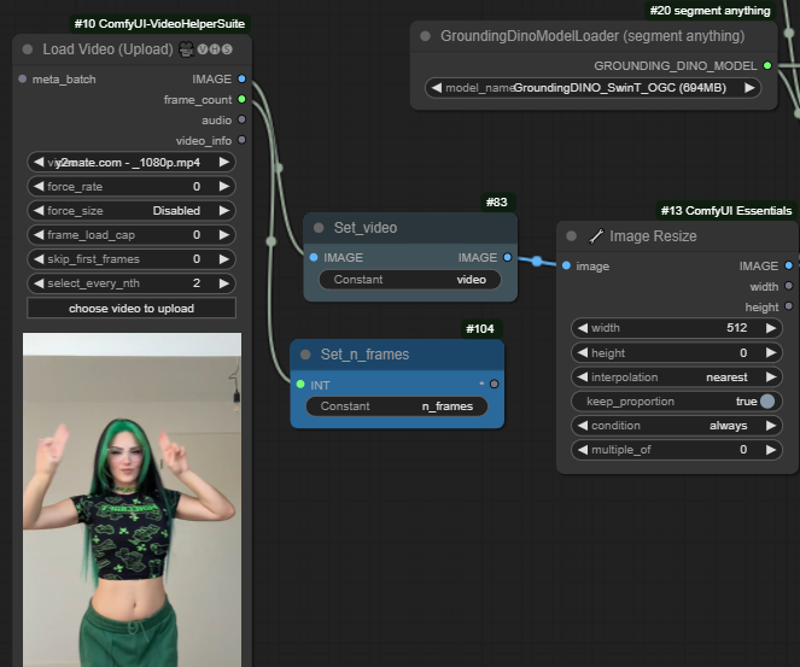Increase frame_load_cap value
Viewport: 800px width, 667px height.
point(224,235)
